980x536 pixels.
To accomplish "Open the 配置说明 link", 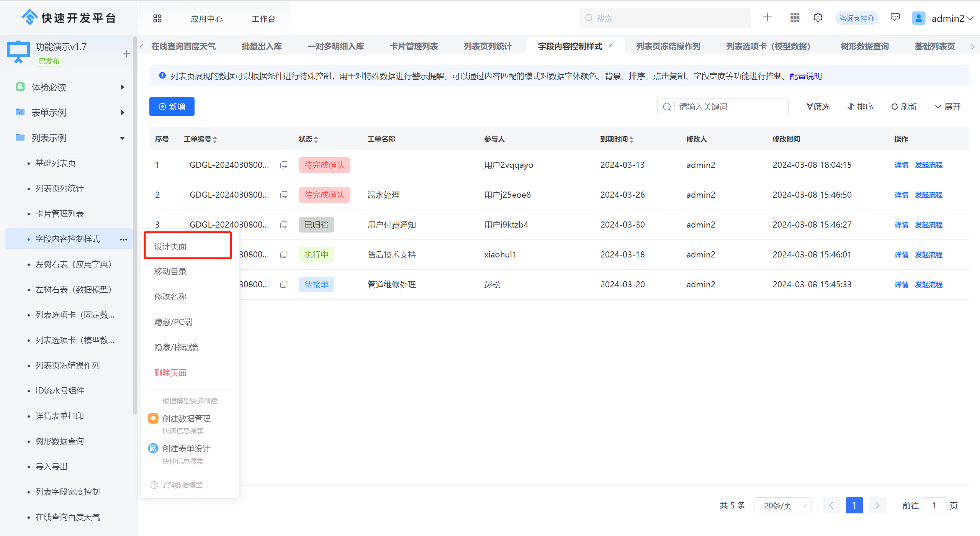I will 806,76.
